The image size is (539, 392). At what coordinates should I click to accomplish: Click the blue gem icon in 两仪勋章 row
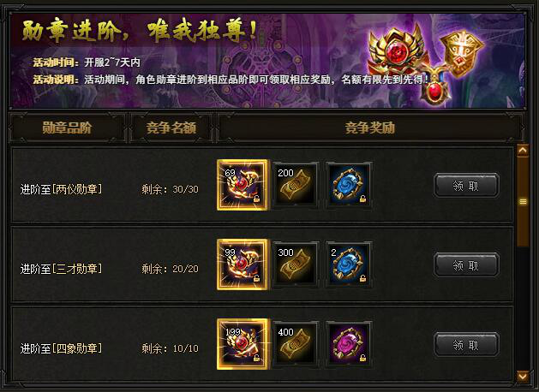pyautogui.click(x=349, y=186)
